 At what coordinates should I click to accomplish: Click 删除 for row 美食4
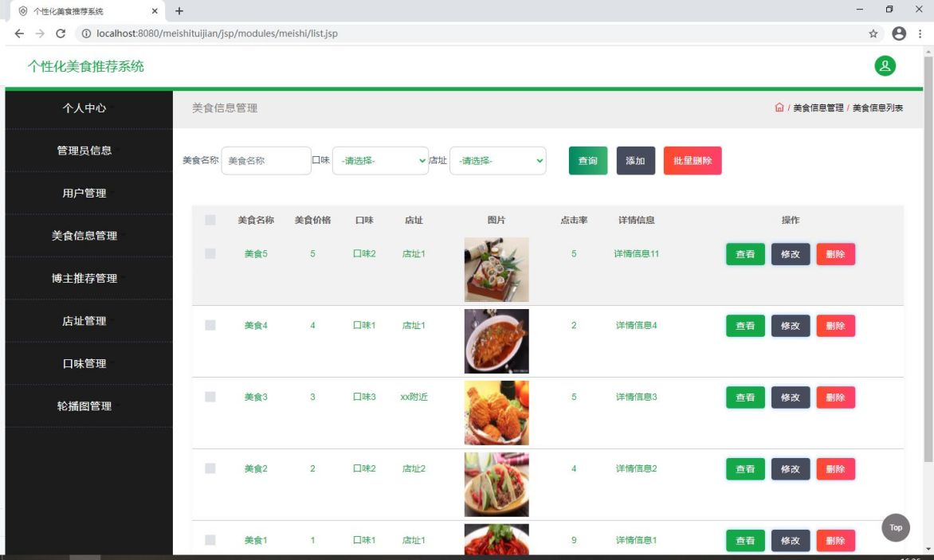tap(836, 326)
